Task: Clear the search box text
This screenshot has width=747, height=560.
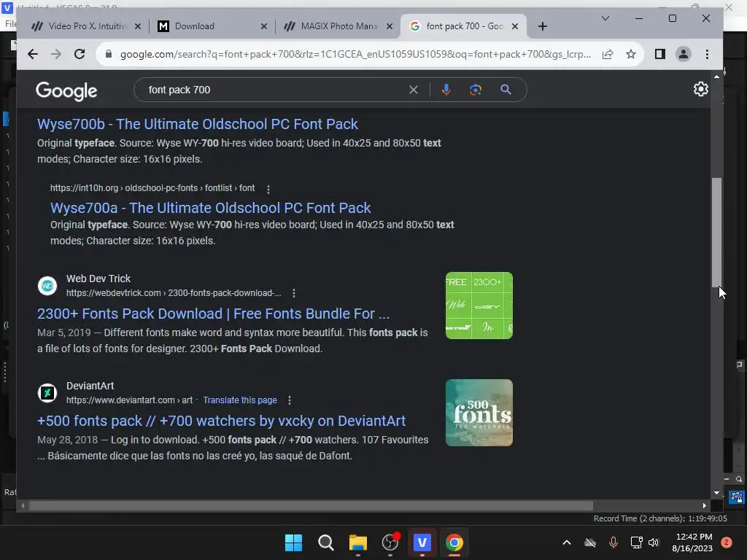Action: coord(414,90)
